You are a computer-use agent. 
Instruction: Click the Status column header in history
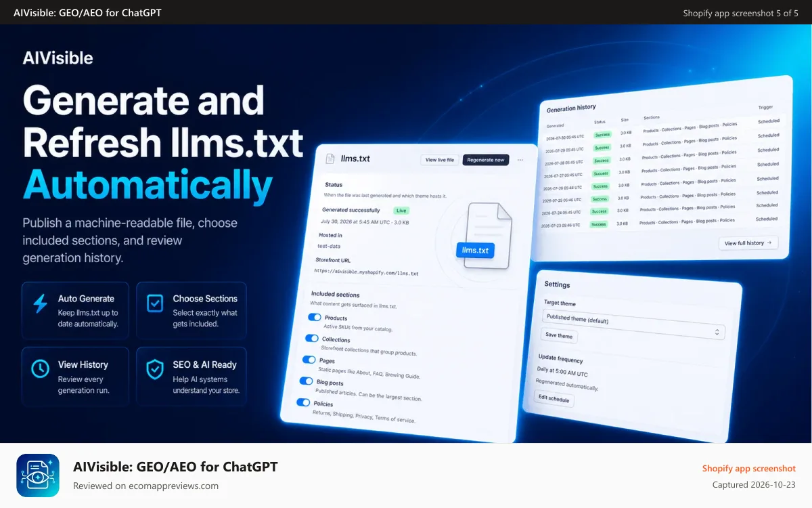click(600, 122)
